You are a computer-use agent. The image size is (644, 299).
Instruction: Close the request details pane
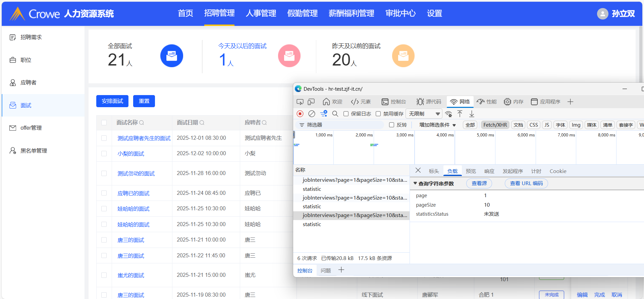pyautogui.click(x=418, y=170)
